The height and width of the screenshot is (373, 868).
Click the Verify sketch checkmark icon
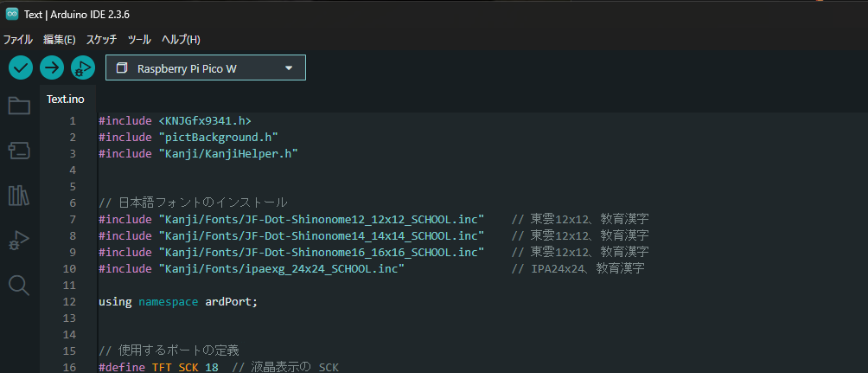click(21, 68)
